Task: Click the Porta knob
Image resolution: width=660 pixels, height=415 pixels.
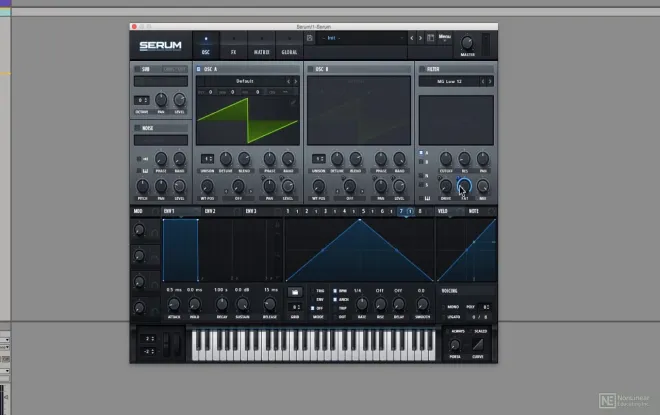Action: pyautogui.click(x=455, y=346)
